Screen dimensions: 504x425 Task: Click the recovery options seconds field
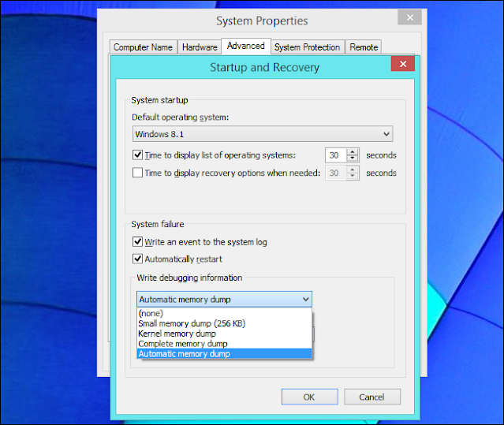(x=336, y=173)
